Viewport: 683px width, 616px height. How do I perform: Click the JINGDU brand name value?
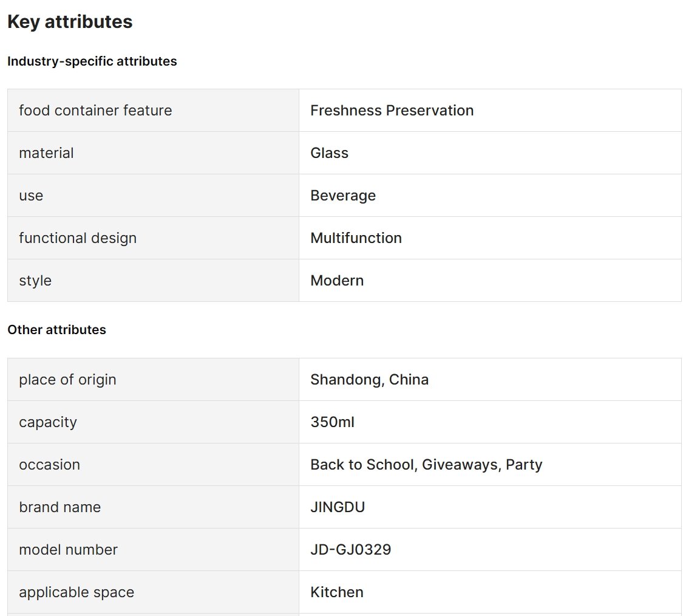tap(338, 507)
